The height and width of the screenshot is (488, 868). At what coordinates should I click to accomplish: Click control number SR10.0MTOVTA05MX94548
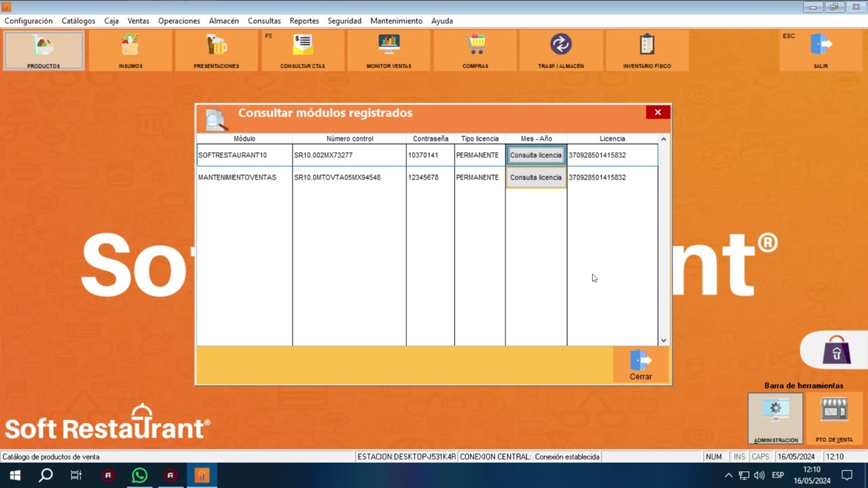pyautogui.click(x=349, y=178)
